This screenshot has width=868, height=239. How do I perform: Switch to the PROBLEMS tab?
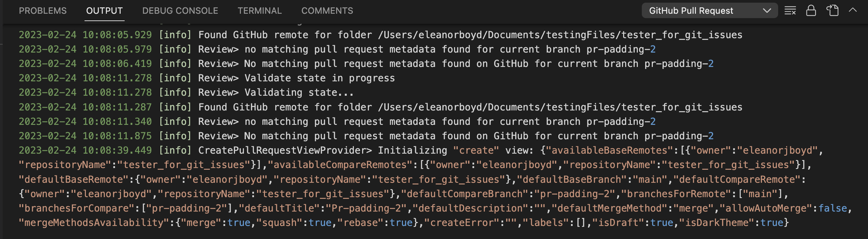pos(43,10)
